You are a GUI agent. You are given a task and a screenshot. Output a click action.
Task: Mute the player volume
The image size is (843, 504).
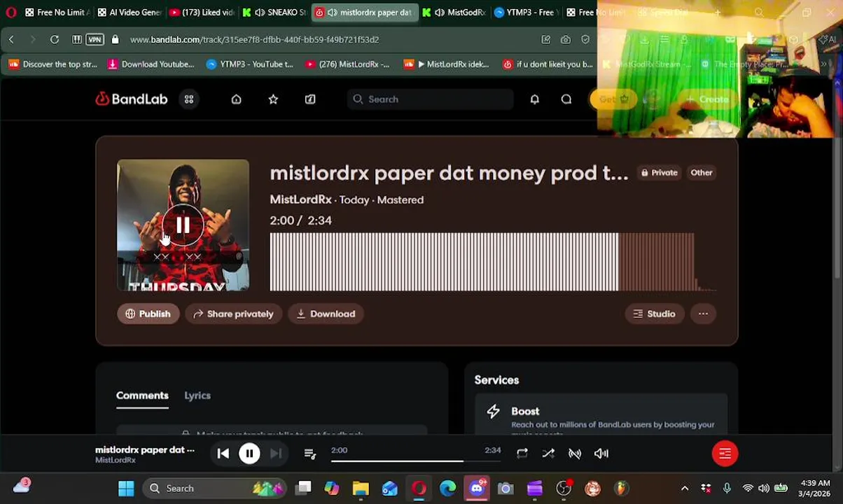tap(601, 454)
